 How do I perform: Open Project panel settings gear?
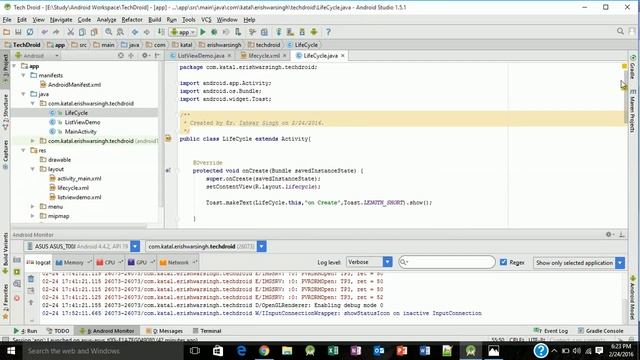[x=145, y=56]
